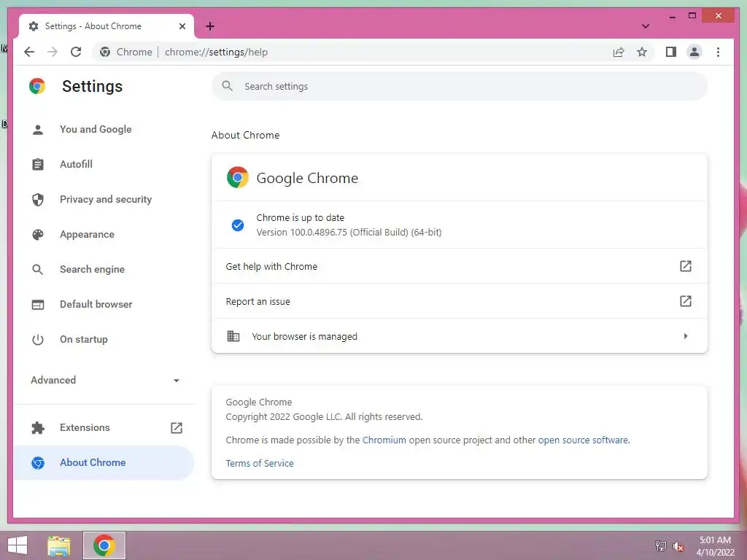Image resolution: width=747 pixels, height=560 pixels.
Task: Open Your browser is managed
Action: (460, 336)
